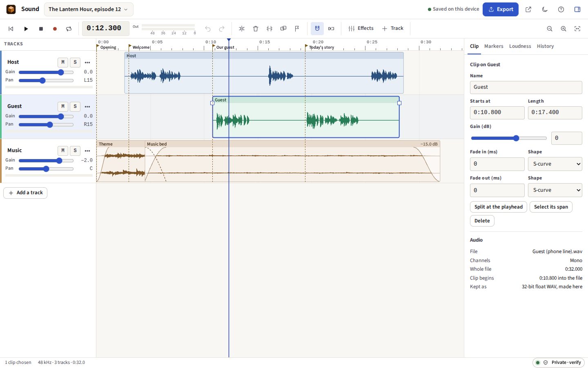Open the Host track options menu

[x=87, y=62]
